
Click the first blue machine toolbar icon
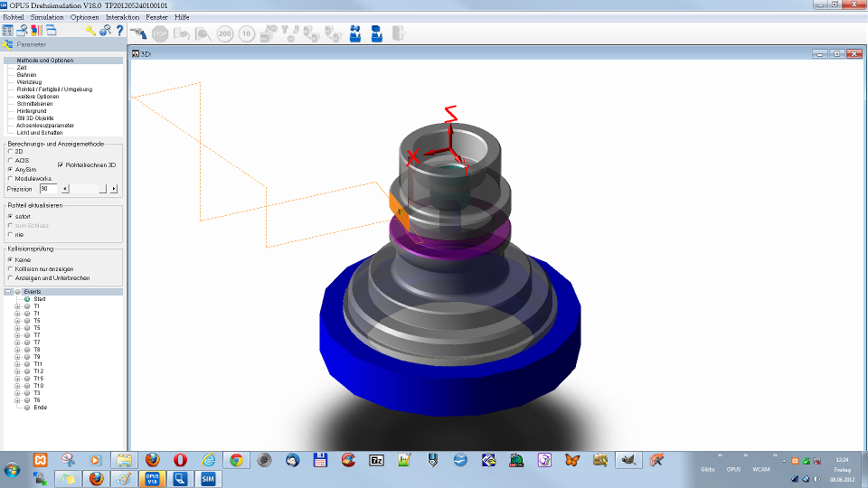point(355,33)
